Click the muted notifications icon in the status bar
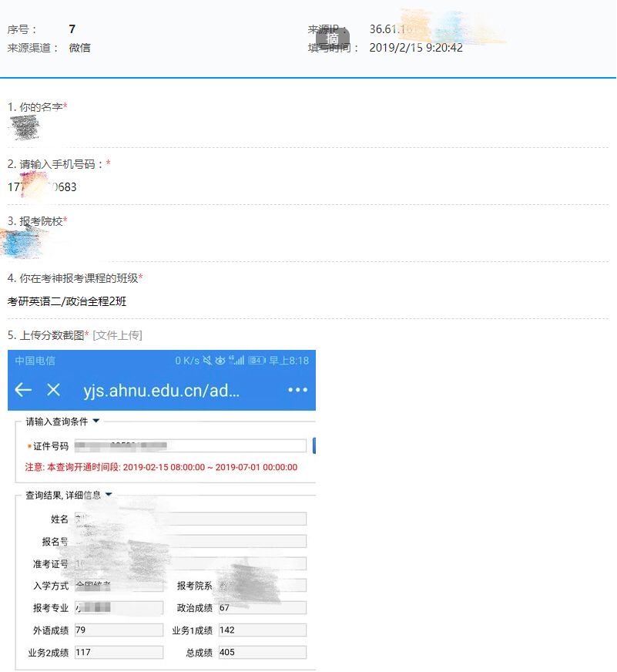 (x=209, y=360)
